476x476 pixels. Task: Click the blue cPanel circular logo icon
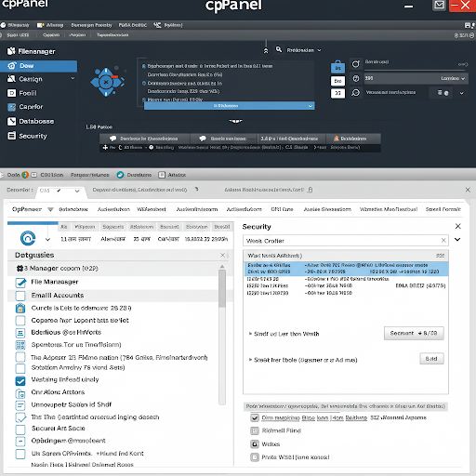pyautogui.click(x=28, y=238)
